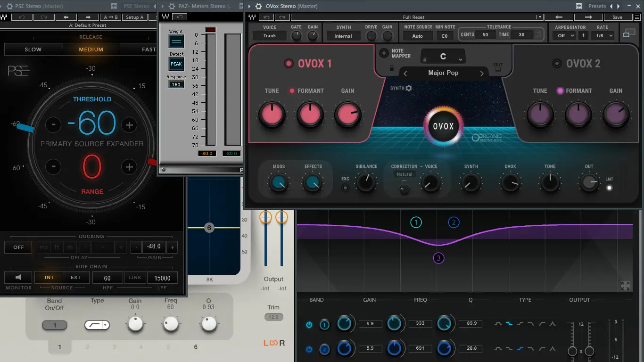Toggle EQ band 1 power button
This screenshot has width=644, height=362.
[309, 324]
